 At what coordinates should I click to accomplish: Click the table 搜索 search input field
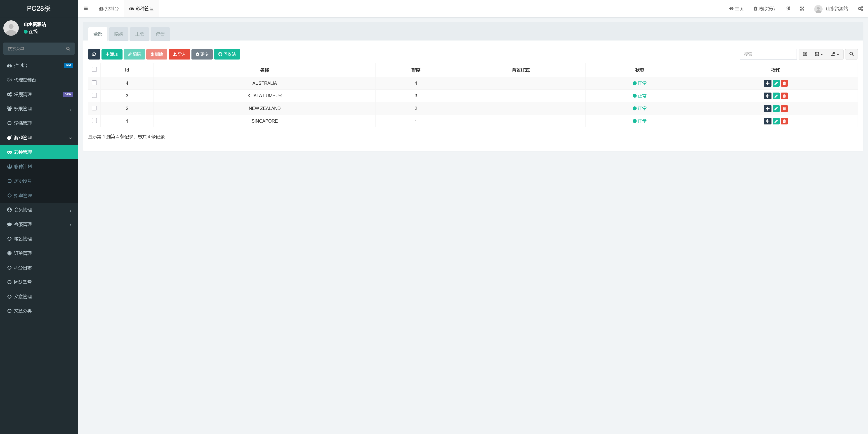[x=768, y=54]
